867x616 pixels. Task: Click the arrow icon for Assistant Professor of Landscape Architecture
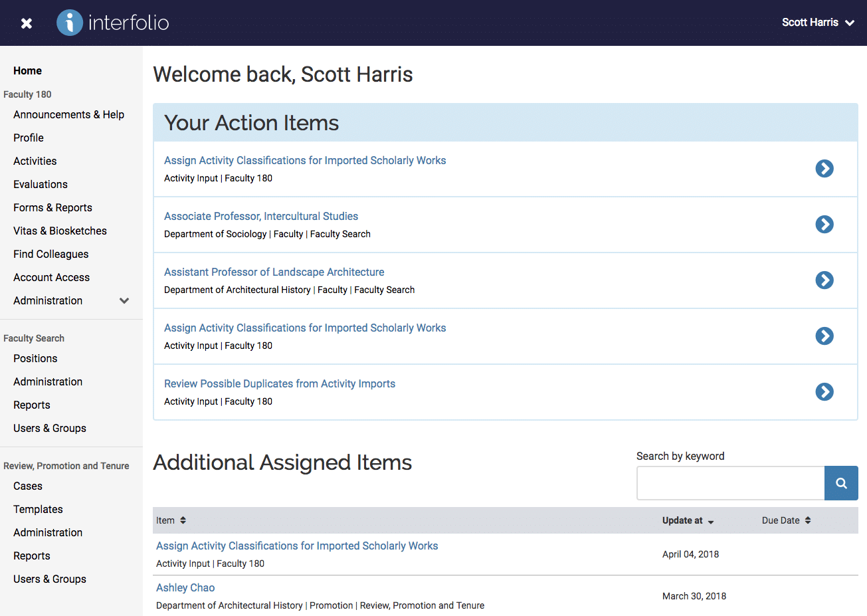pos(824,280)
